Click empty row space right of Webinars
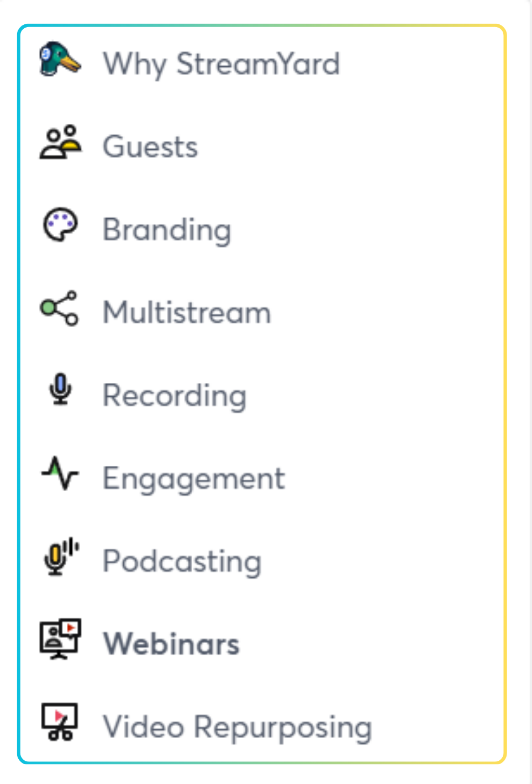Viewport: 532px width, 784px height. [x=376, y=644]
